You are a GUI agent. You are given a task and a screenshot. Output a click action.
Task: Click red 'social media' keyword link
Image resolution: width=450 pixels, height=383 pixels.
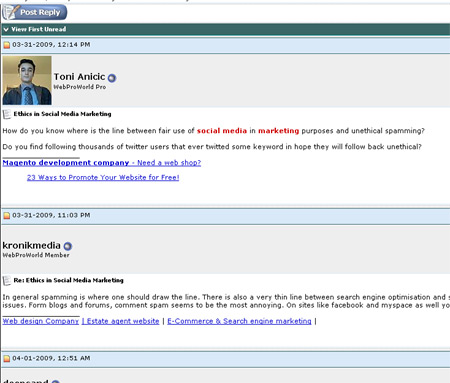[x=222, y=131]
